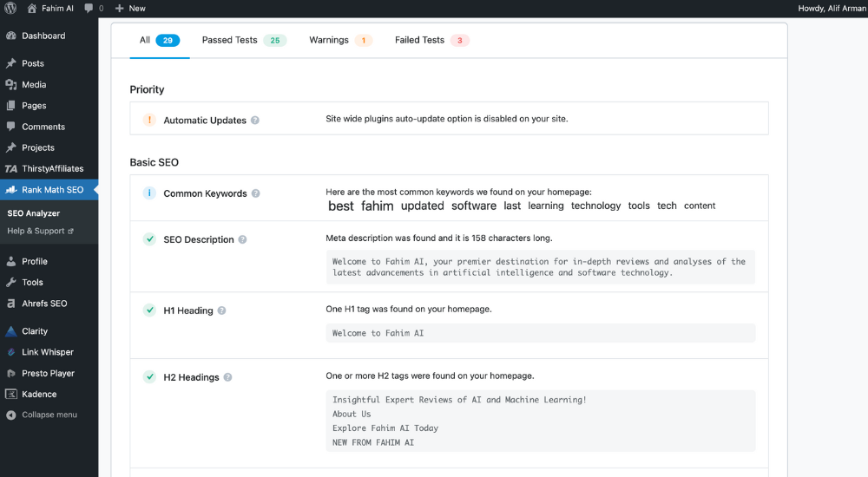Click the help icon beside Automatic Updates

click(255, 121)
